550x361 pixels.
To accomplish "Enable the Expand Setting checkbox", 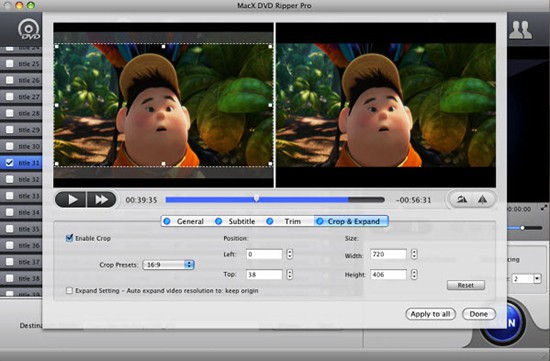I will pos(69,290).
